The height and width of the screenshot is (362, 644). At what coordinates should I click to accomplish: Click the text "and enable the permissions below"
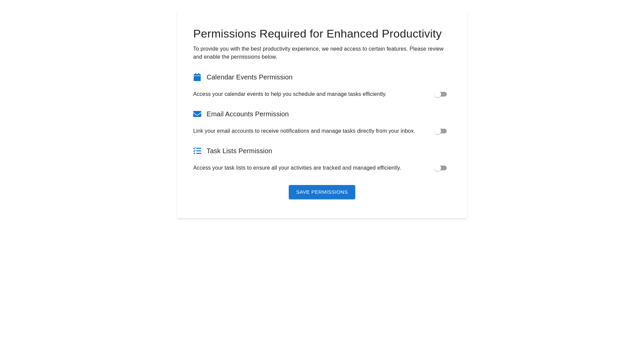pyautogui.click(x=235, y=57)
